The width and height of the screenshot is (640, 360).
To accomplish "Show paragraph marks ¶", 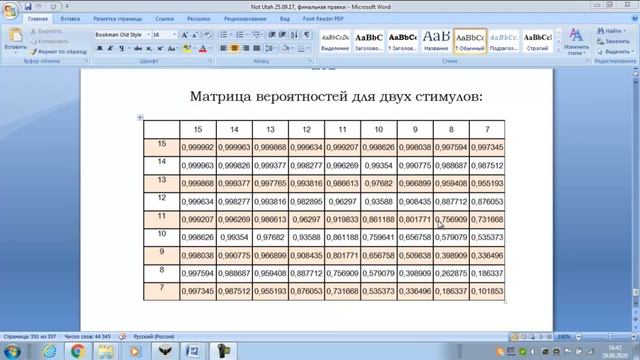I will click(x=307, y=35).
